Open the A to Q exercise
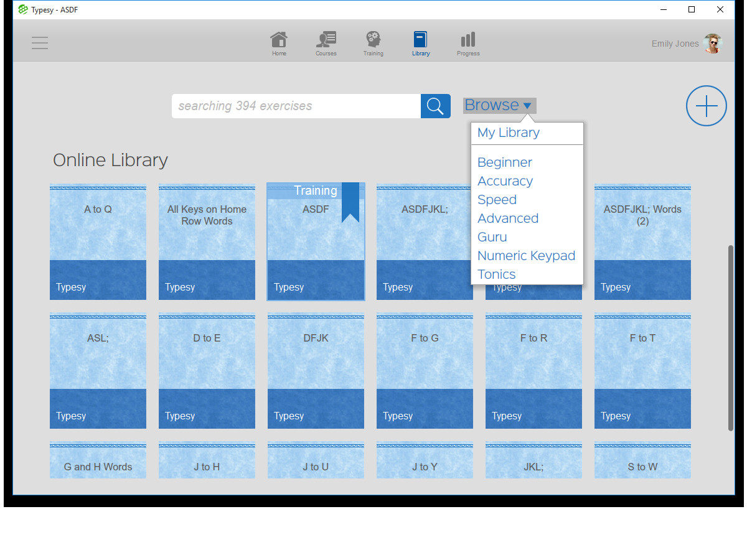Viewport: 747px width, 560px height. click(98, 242)
